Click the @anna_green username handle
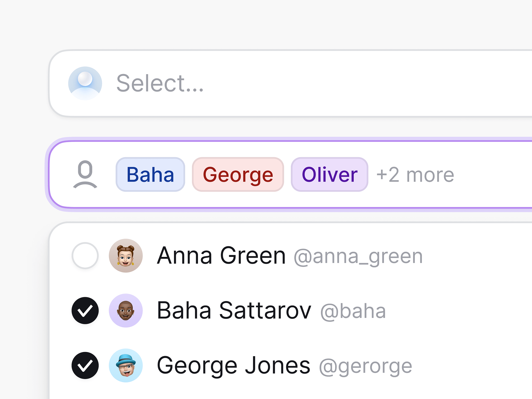This screenshot has width=532, height=399. click(358, 257)
